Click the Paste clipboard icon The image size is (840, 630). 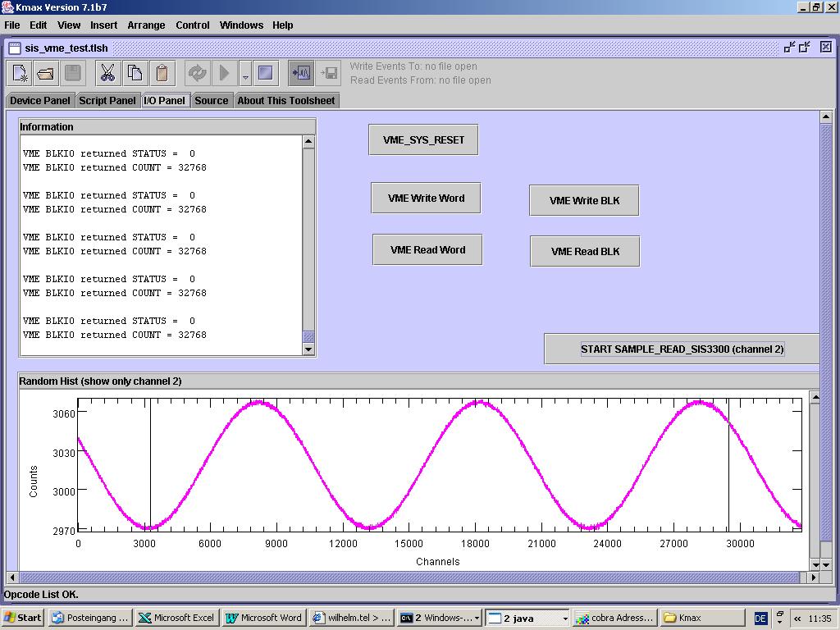point(162,73)
